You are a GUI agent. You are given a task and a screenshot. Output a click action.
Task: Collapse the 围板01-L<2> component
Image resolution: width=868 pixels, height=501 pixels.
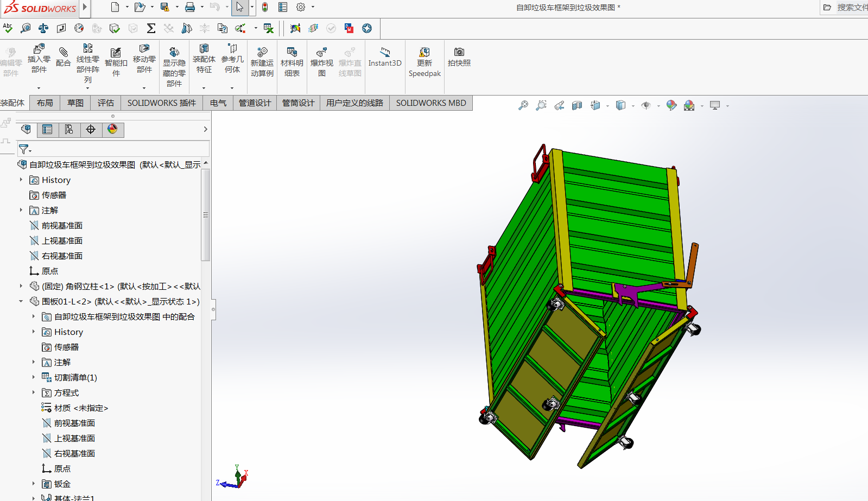point(21,301)
